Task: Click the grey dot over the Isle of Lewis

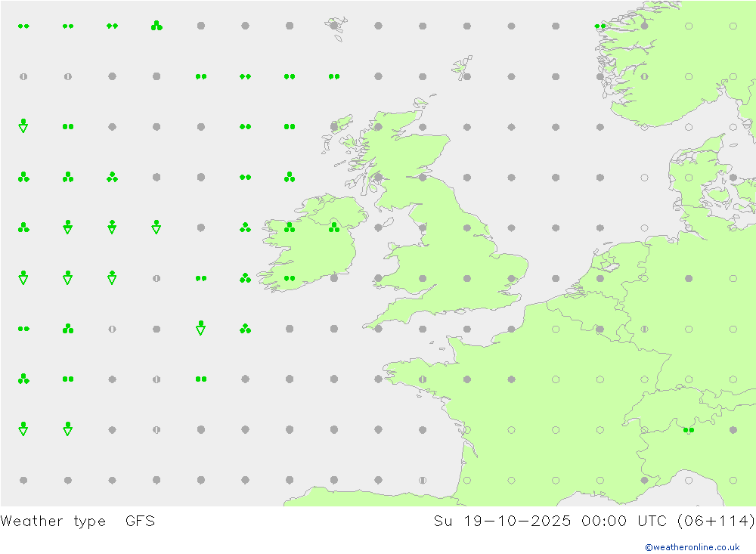Action: click(x=333, y=127)
